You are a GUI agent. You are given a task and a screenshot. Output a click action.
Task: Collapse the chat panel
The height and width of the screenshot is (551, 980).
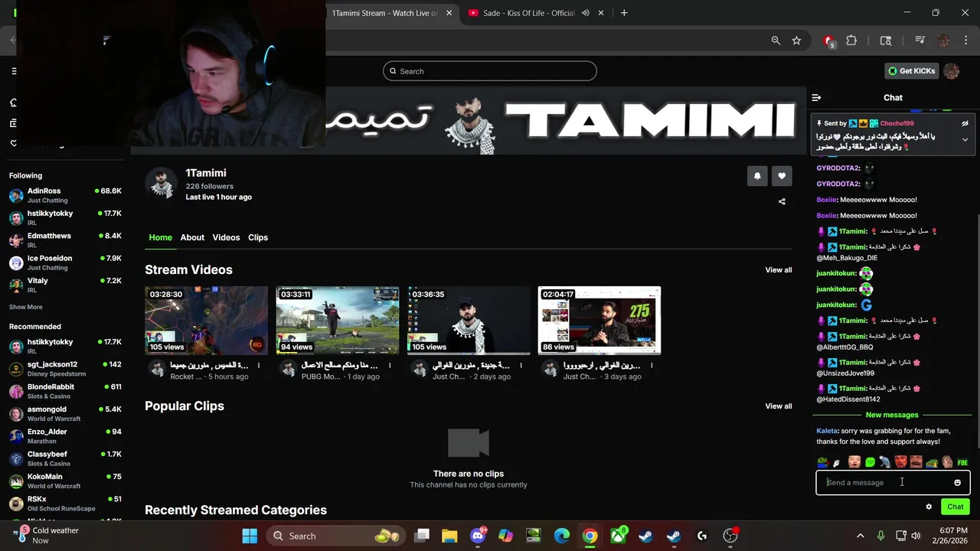[816, 98]
